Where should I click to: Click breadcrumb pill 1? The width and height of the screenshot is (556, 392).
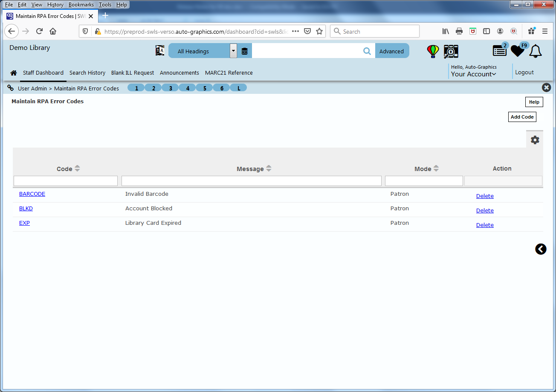136,88
